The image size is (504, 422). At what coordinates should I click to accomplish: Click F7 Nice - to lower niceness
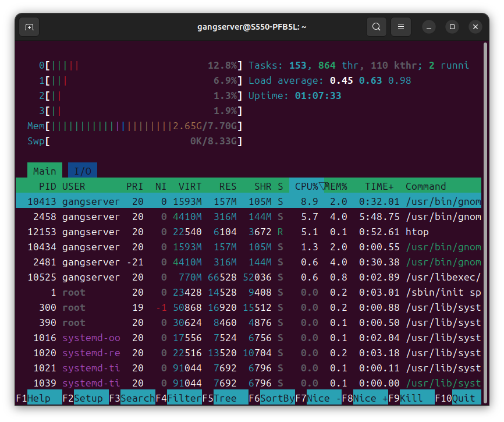click(318, 398)
